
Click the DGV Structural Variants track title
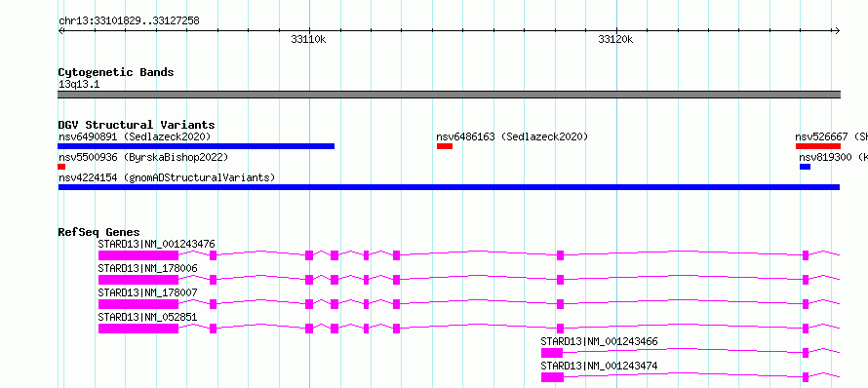137,125
